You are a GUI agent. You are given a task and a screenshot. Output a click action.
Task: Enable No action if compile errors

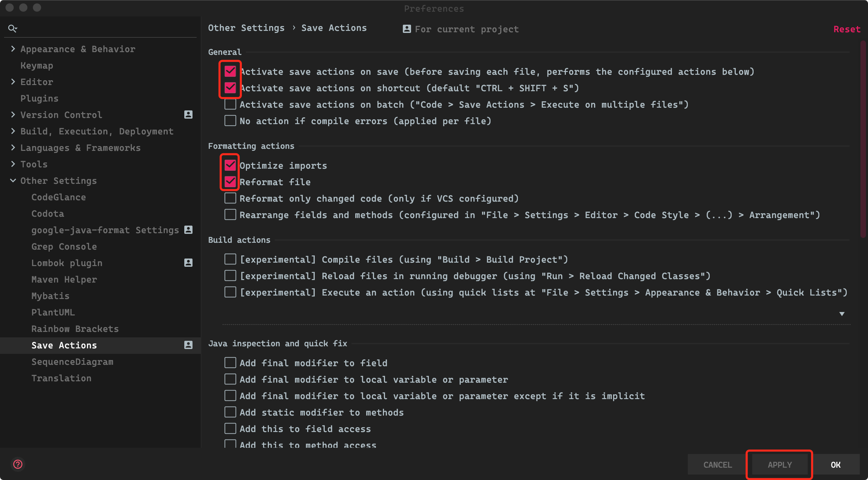pyautogui.click(x=230, y=121)
